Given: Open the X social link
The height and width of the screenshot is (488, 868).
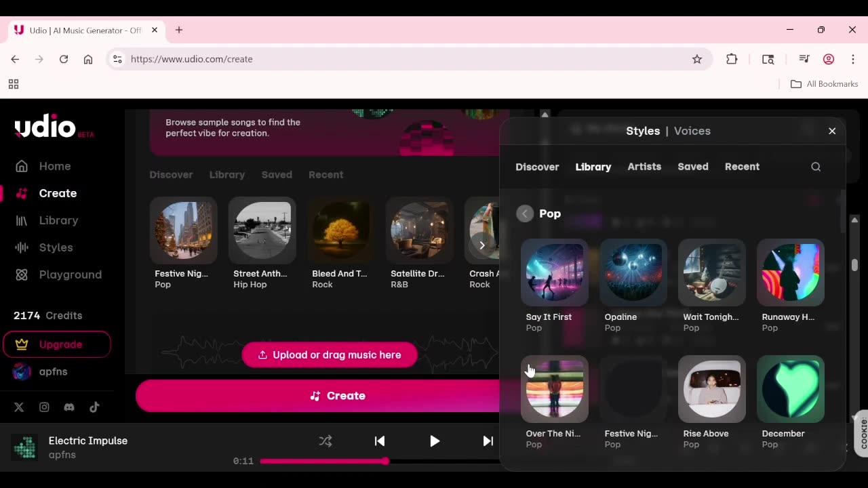Looking at the screenshot, I should tap(19, 407).
